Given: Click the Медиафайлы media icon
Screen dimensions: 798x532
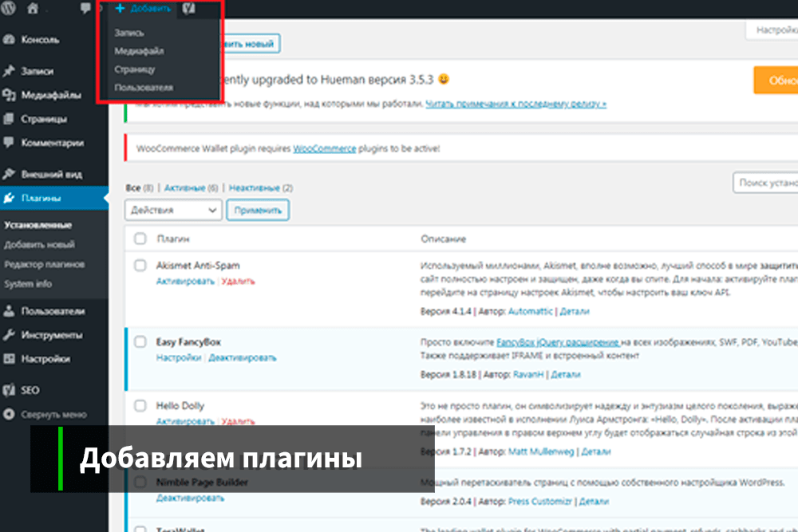Looking at the screenshot, I should (9, 95).
